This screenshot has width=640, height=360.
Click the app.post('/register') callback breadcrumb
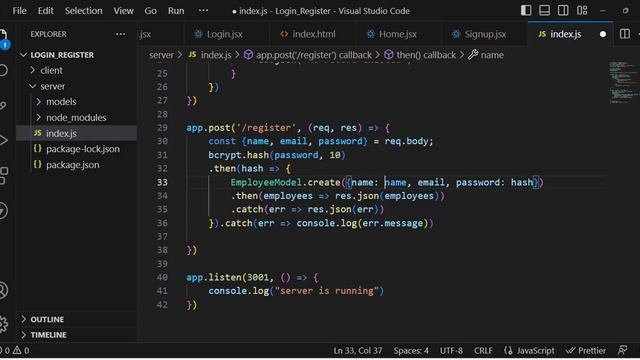pyautogui.click(x=308, y=55)
